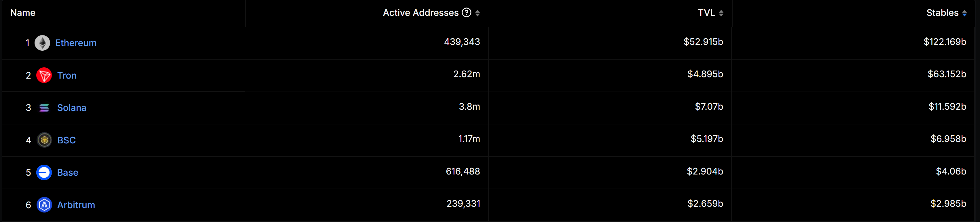Image resolution: width=980 pixels, height=222 pixels.
Task: Click the Arbitrum logo icon
Action: tap(45, 205)
